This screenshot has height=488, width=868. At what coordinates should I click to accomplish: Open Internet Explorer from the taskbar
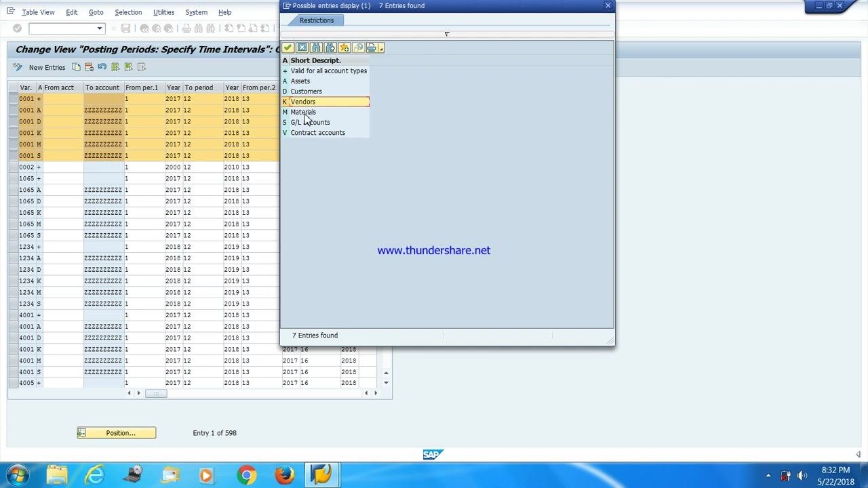point(96,475)
